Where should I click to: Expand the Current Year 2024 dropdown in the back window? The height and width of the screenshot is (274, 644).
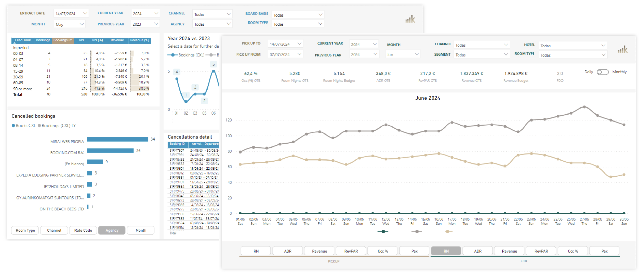pos(145,13)
